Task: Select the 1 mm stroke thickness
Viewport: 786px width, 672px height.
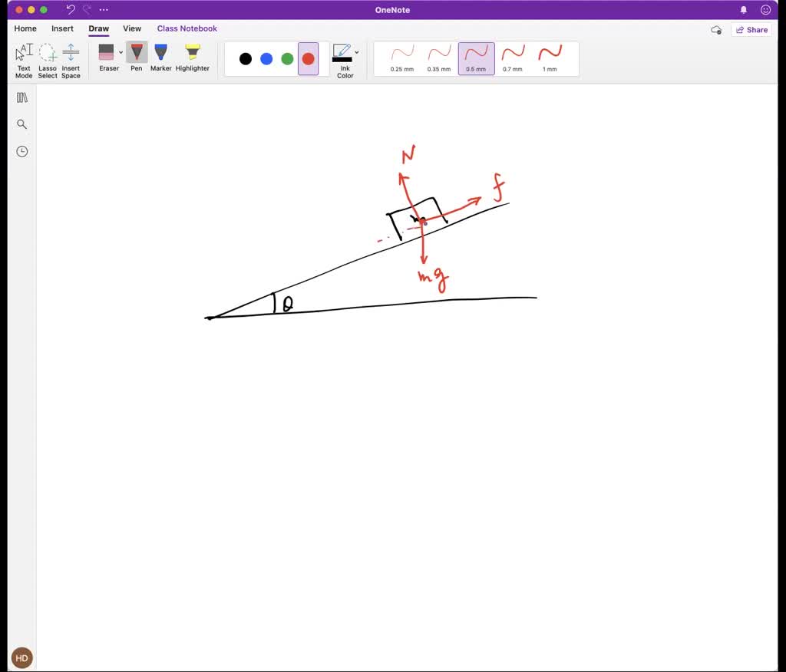Action: [x=549, y=59]
